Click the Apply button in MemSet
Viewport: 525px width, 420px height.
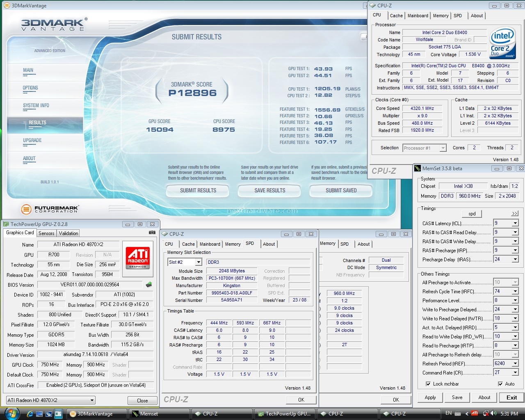[430, 397]
